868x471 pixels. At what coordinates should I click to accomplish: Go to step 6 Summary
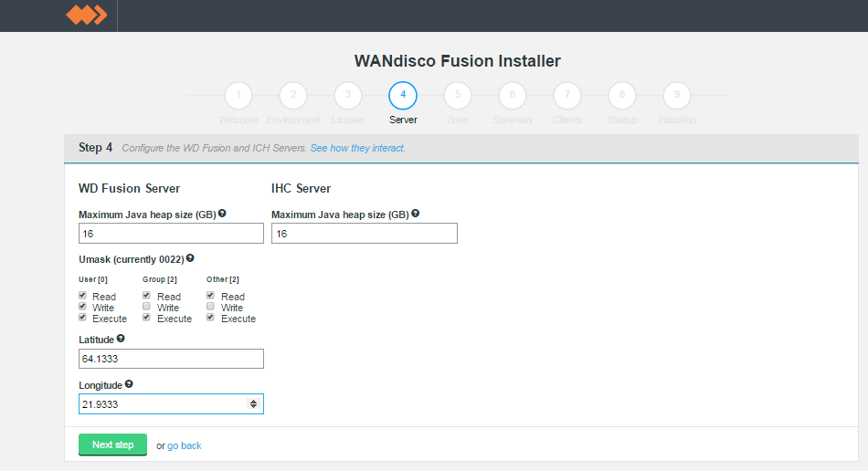(x=512, y=95)
